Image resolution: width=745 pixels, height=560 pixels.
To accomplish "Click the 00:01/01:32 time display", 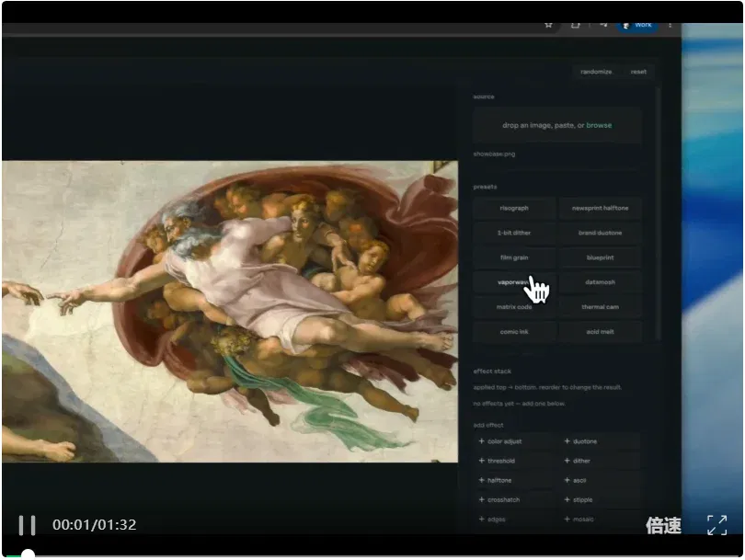I will pyautogui.click(x=94, y=525).
